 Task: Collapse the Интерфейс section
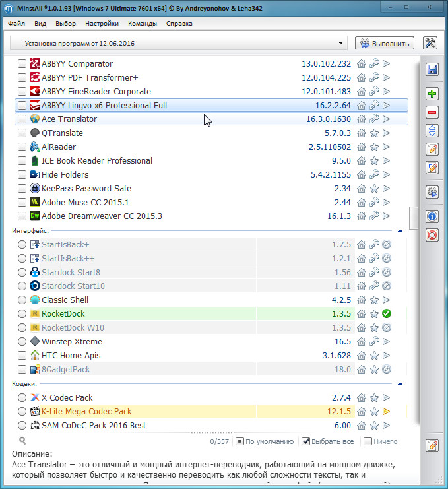click(x=400, y=231)
